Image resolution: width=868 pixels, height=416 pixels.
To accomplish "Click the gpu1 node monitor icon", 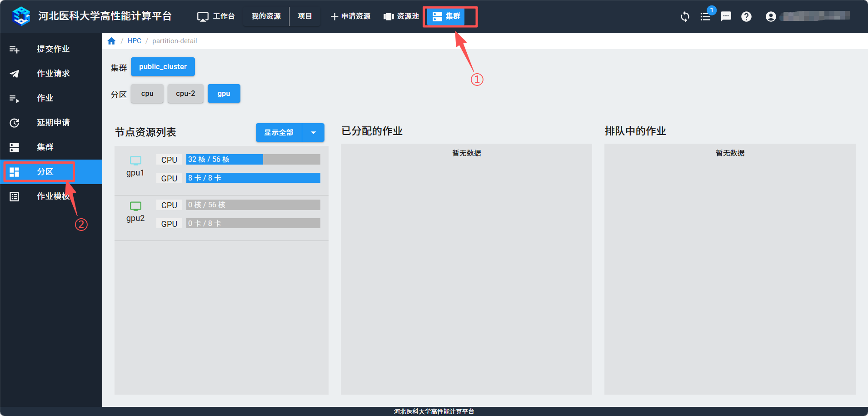I will [x=135, y=160].
